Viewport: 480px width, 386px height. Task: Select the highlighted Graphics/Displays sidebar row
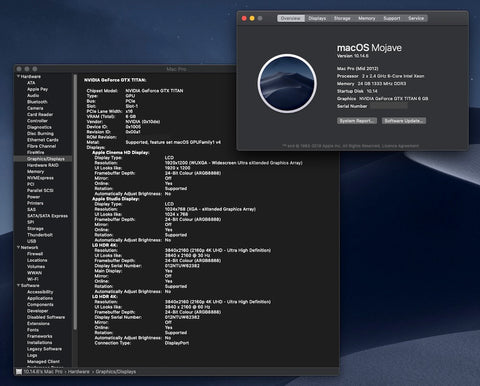click(43, 159)
